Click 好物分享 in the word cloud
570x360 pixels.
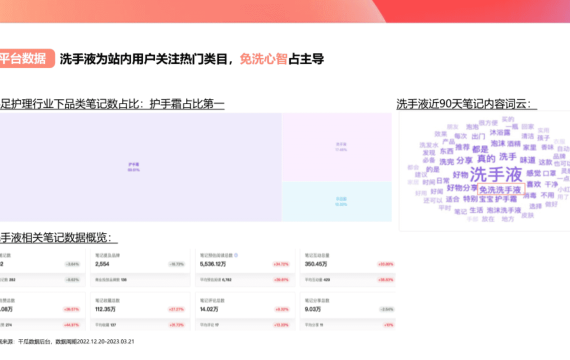pos(462,188)
